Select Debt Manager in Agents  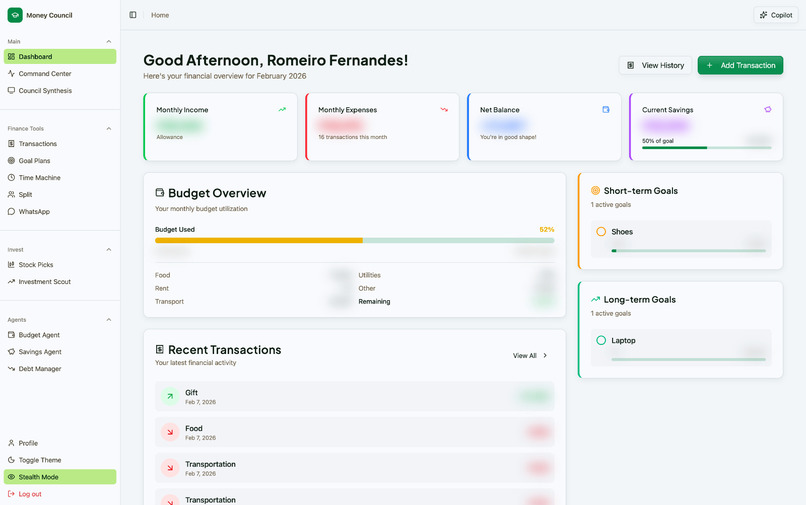click(60, 369)
